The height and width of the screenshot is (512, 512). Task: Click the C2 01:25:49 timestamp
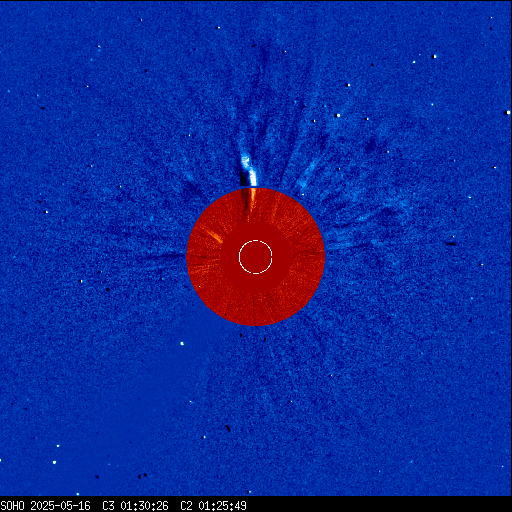(213, 506)
